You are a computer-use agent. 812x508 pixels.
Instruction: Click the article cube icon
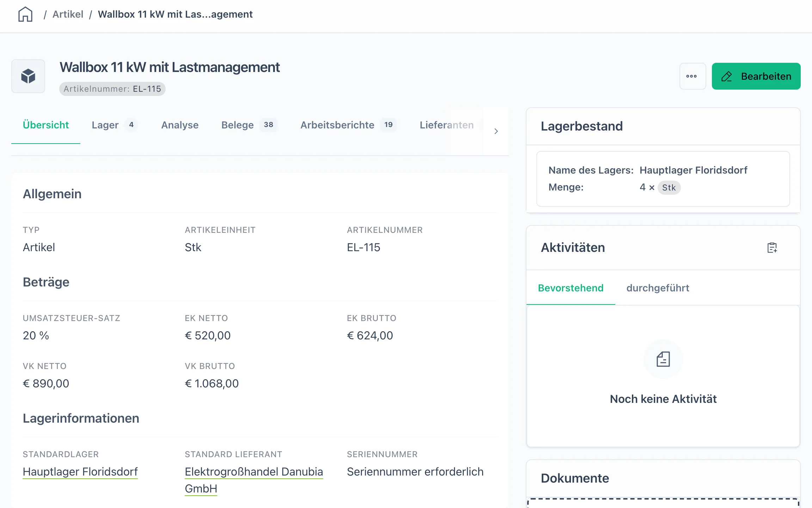(28, 76)
